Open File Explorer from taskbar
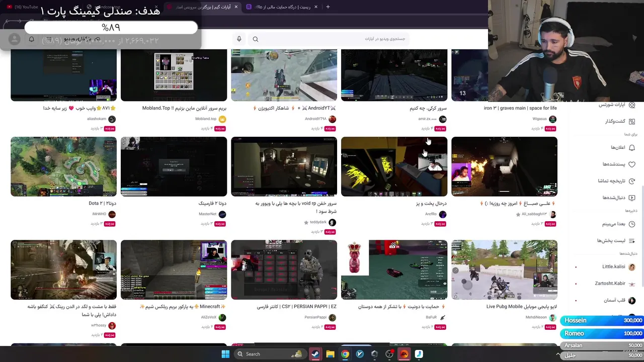 point(330,354)
